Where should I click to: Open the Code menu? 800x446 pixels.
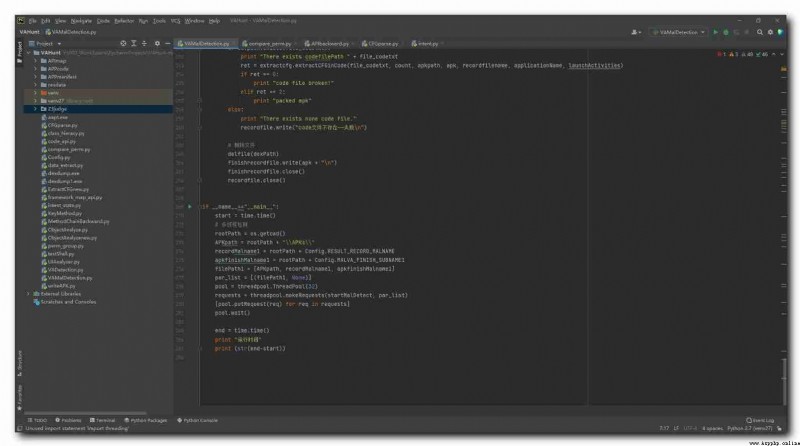click(x=103, y=21)
